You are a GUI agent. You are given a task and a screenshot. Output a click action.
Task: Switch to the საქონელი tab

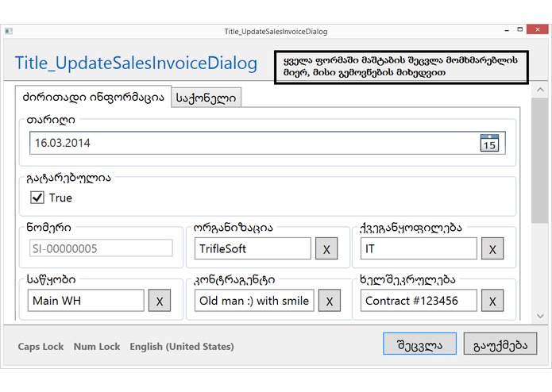pos(206,98)
